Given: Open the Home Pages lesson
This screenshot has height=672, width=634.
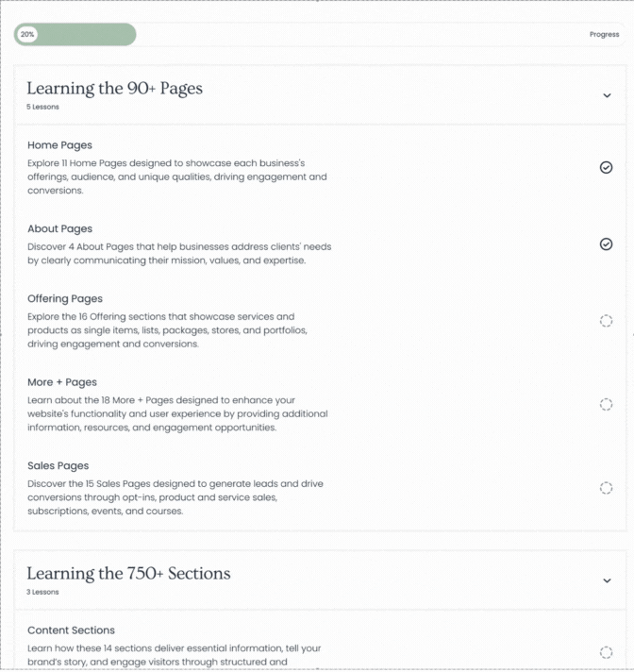Looking at the screenshot, I should 59,144.
